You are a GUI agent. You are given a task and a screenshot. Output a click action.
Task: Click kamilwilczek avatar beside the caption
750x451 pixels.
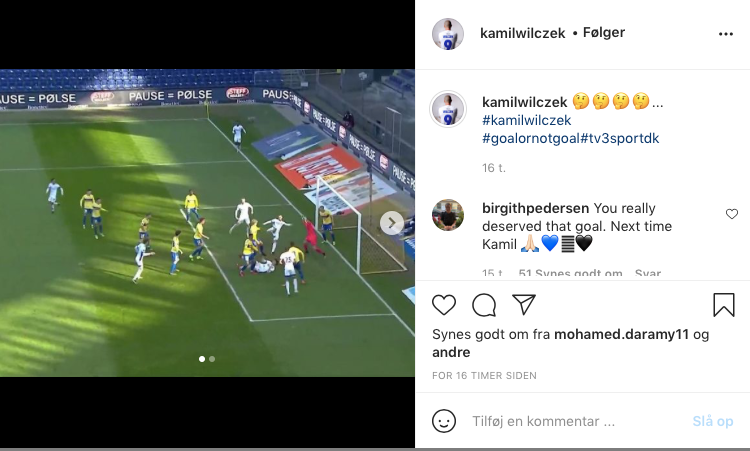pyautogui.click(x=448, y=109)
